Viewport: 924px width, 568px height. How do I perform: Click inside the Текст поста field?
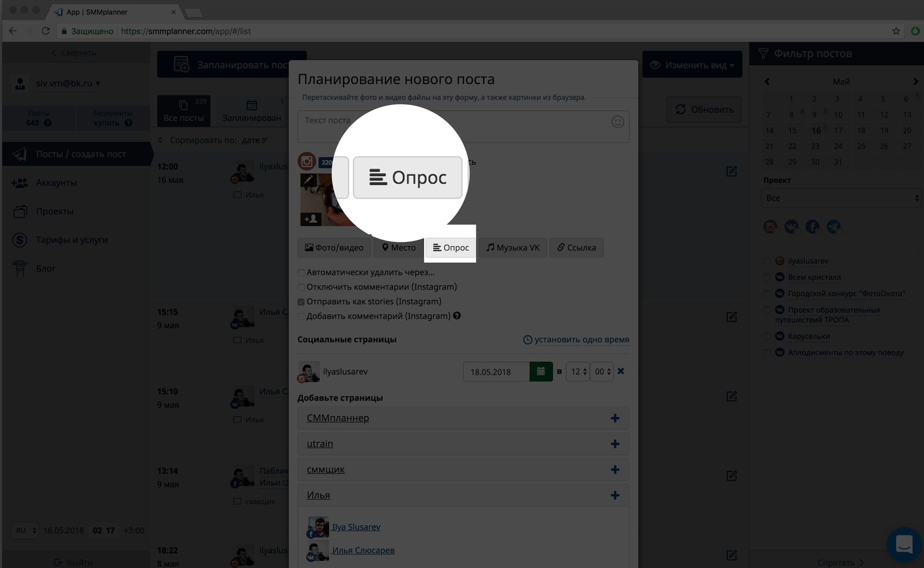tap(463, 127)
